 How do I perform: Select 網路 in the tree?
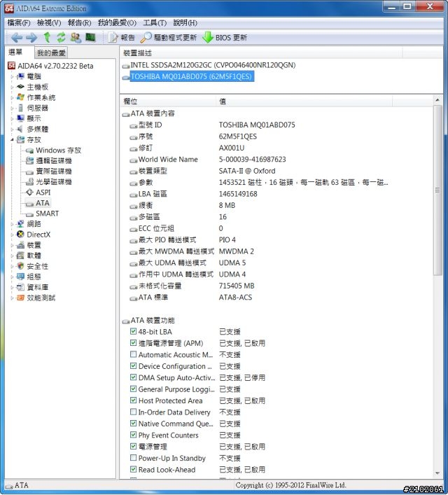(29, 224)
